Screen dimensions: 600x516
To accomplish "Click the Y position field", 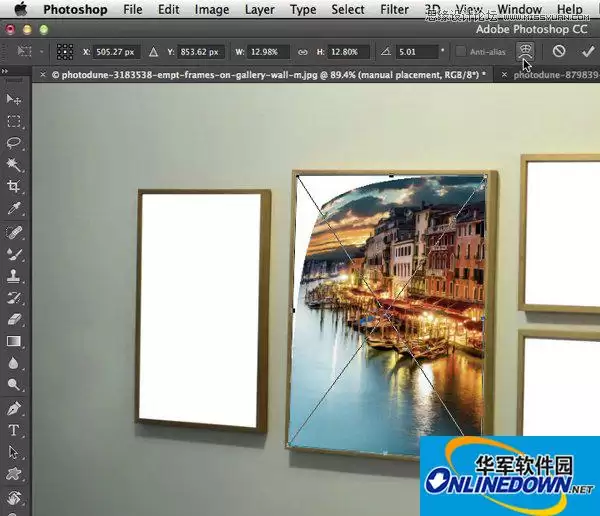I will coord(199,52).
